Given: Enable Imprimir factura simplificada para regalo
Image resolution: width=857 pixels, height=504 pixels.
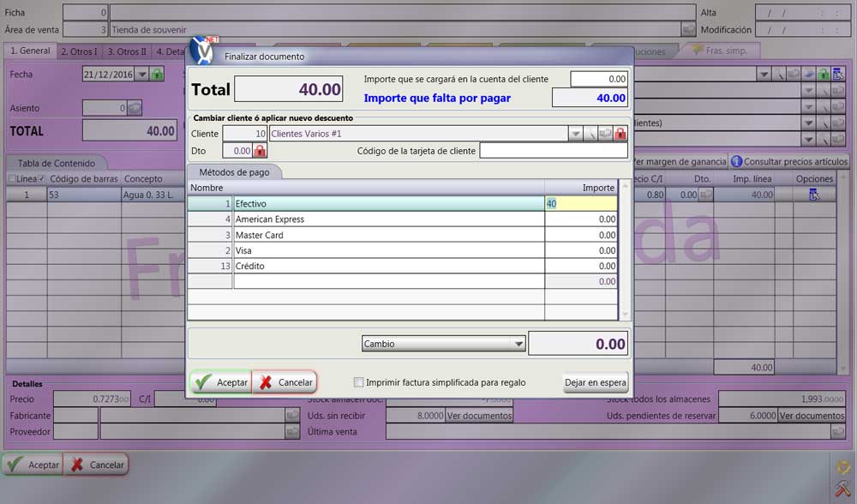Looking at the screenshot, I should coord(359,382).
